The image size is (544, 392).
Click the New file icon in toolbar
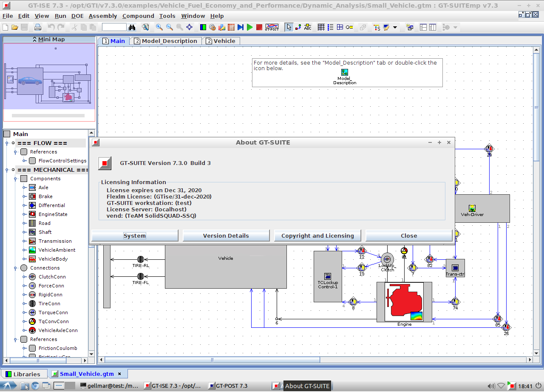(x=6, y=27)
